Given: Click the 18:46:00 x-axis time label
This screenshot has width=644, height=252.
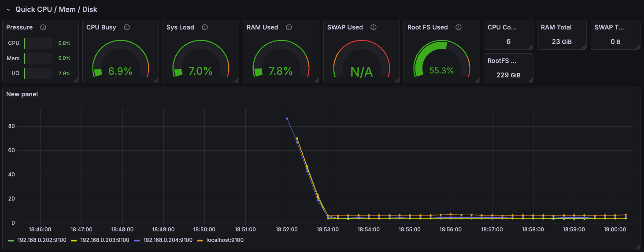Looking at the screenshot, I should point(40,230).
